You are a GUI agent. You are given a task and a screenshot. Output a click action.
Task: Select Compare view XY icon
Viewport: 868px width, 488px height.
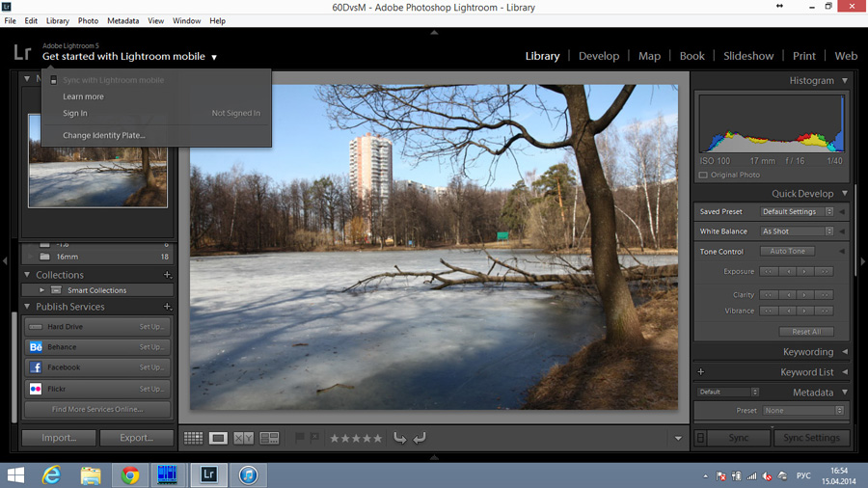click(244, 438)
